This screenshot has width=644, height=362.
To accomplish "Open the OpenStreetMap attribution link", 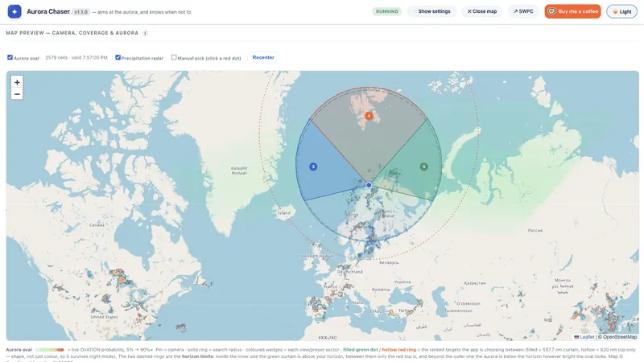I will 620,337.
